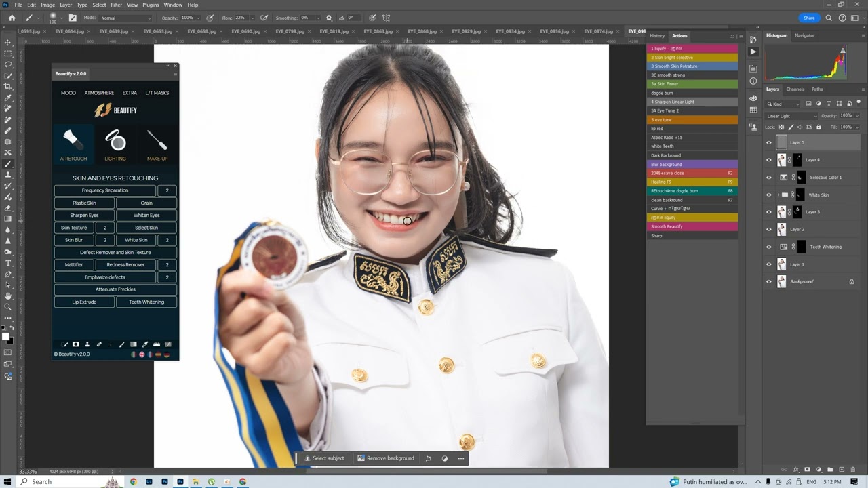Hide Layer 4 visibility eye

point(769,160)
